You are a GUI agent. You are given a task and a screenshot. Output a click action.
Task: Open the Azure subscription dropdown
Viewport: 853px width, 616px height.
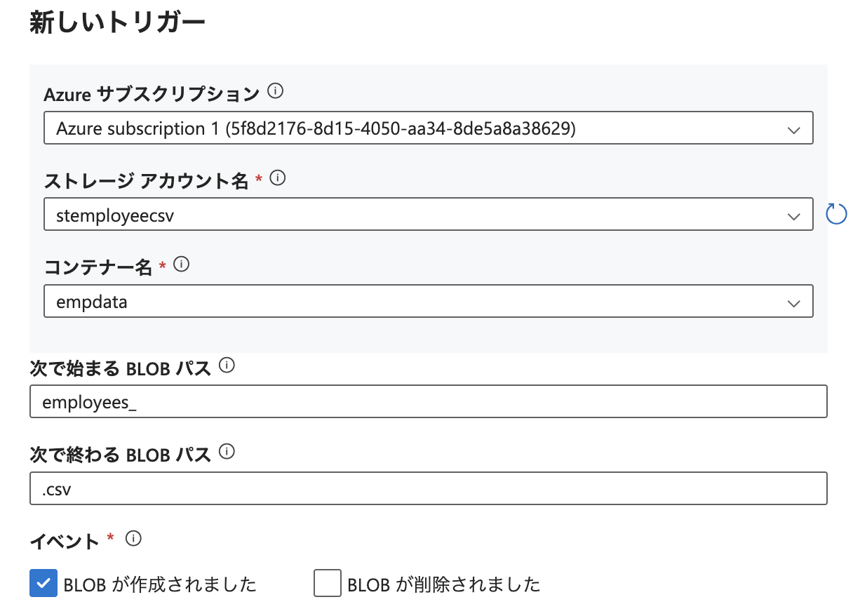[x=428, y=128]
